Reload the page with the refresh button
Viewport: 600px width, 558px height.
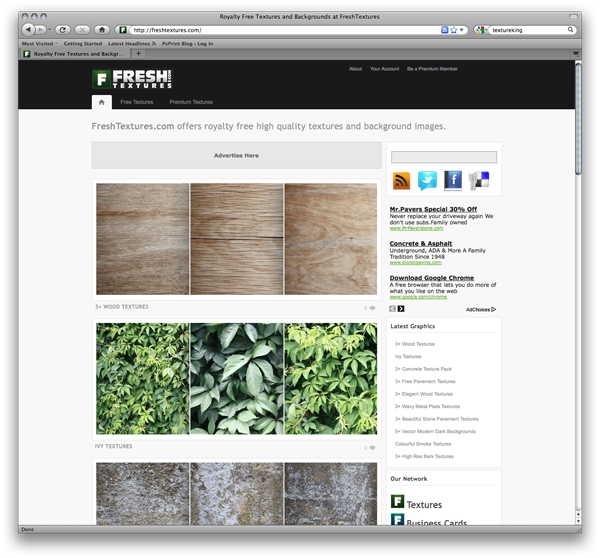point(62,29)
